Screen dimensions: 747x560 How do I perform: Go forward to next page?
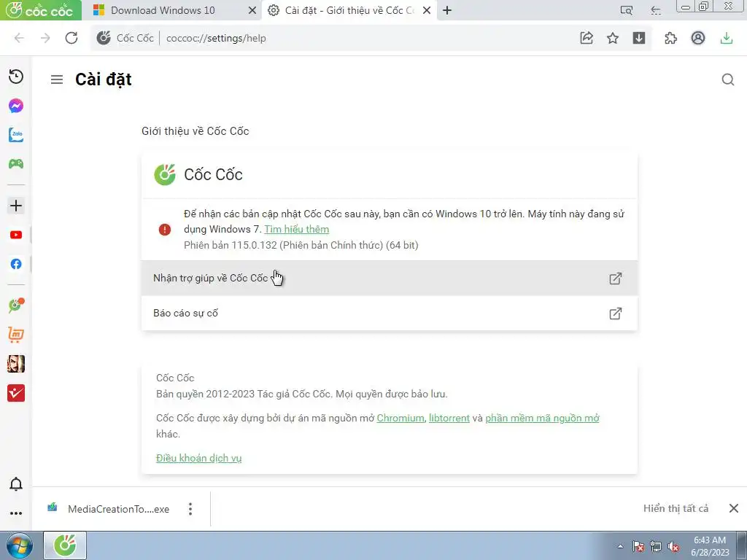[x=45, y=38]
